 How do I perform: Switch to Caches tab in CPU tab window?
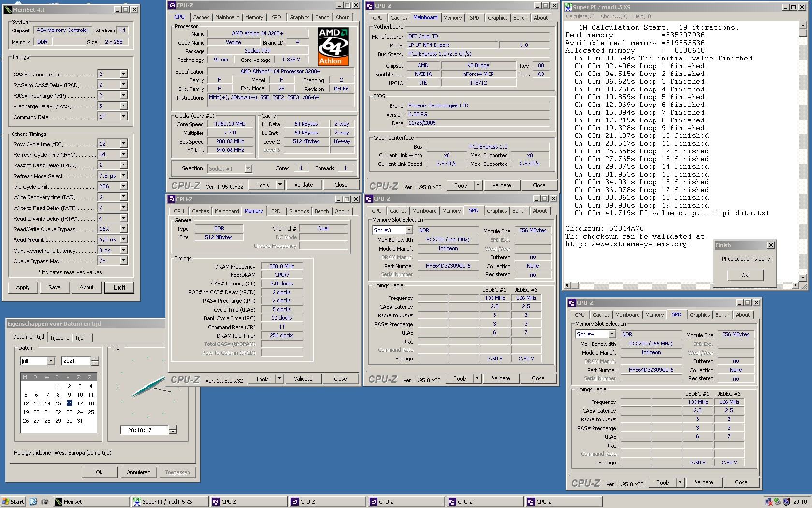(201, 17)
